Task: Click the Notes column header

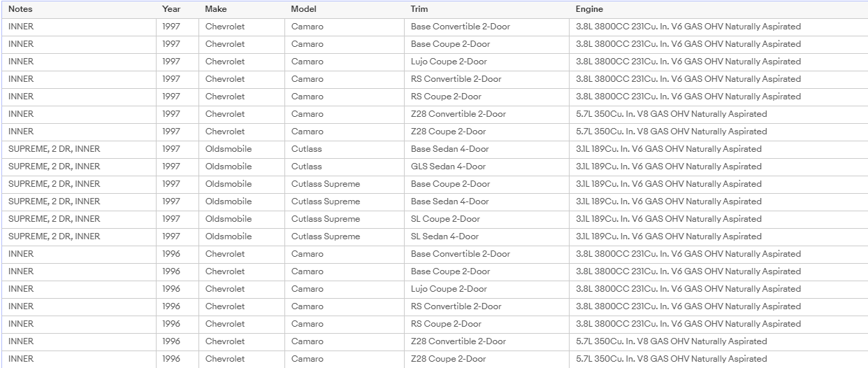Action: (x=79, y=9)
